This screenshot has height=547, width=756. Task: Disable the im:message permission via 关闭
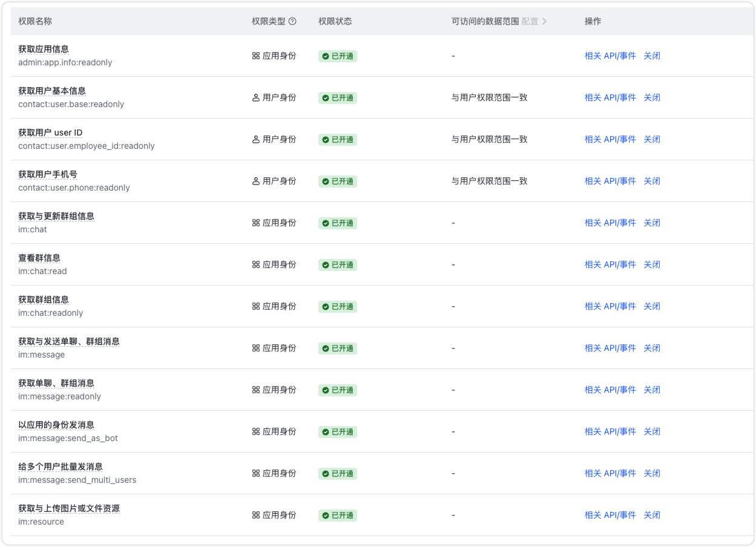(x=651, y=348)
